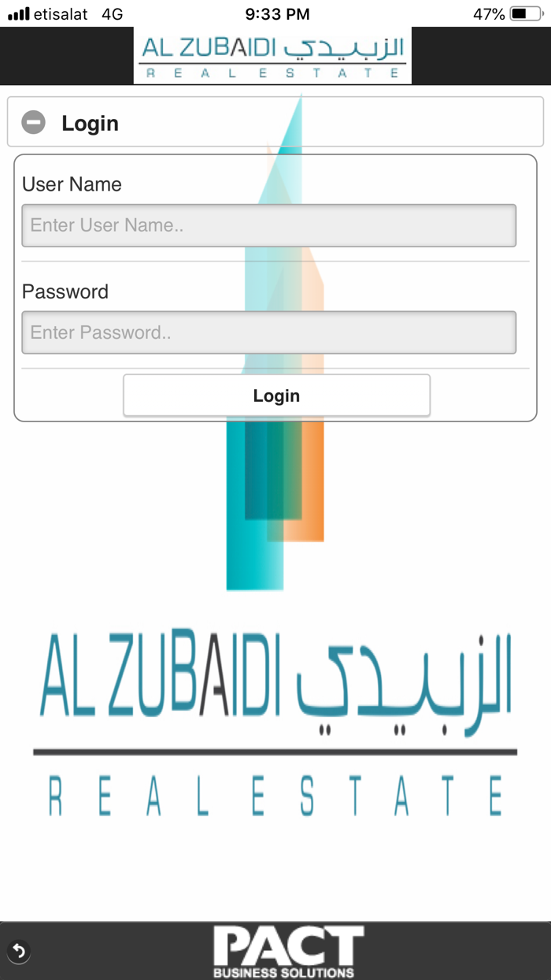Focus the Enter Password field
Viewport: 551px width, 980px height.
coord(268,332)
